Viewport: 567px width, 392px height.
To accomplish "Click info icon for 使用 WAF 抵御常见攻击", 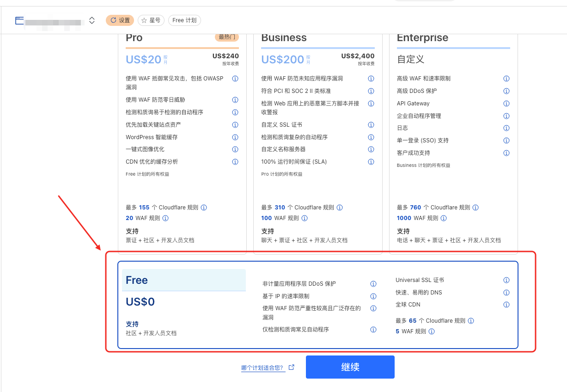I will coord(235,79).
